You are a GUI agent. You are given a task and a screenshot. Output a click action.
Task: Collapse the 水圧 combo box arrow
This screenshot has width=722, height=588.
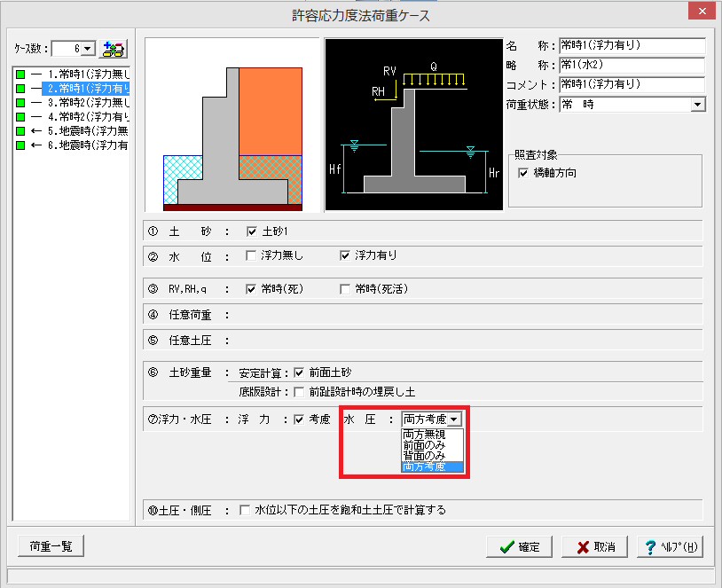click(x=454, y=419)
